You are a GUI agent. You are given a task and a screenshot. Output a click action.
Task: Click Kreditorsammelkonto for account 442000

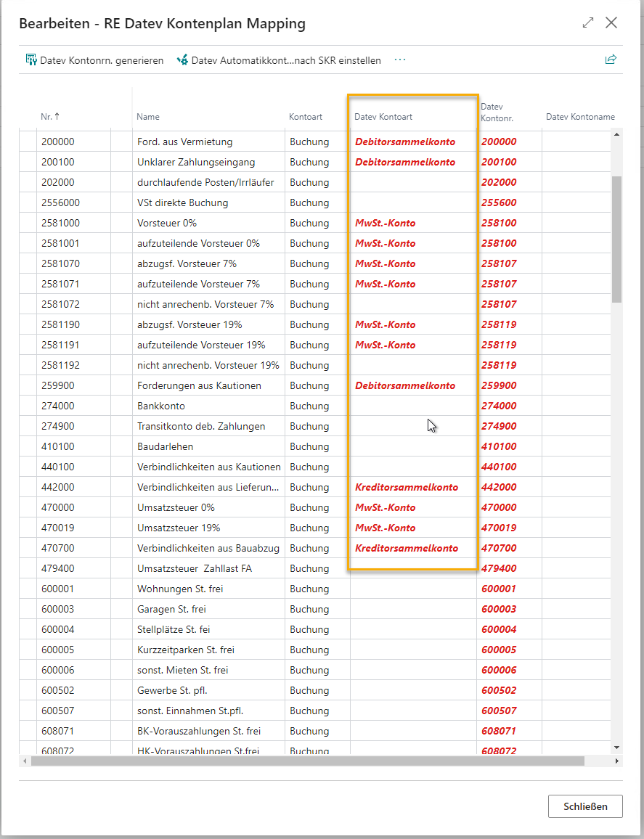[407, 487]
